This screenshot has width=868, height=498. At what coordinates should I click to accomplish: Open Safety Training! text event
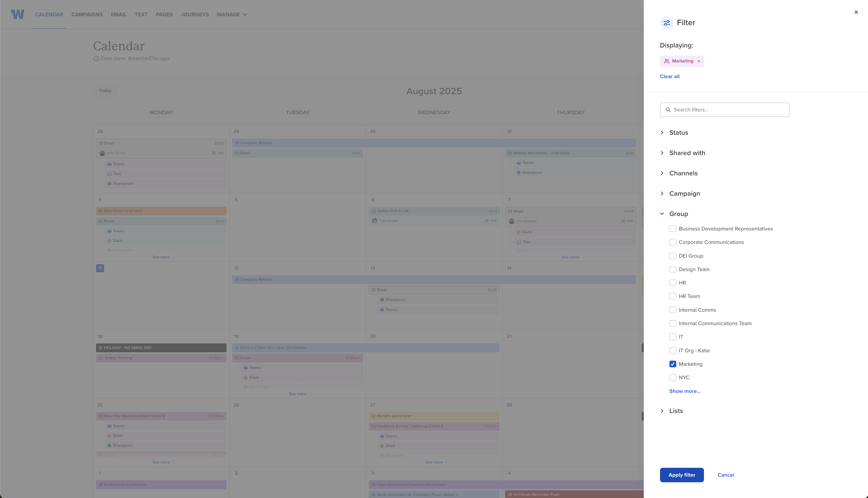click(161, 358)
